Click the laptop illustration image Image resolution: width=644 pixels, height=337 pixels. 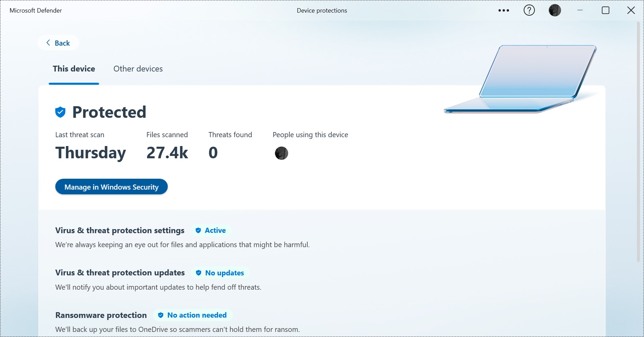520,79
